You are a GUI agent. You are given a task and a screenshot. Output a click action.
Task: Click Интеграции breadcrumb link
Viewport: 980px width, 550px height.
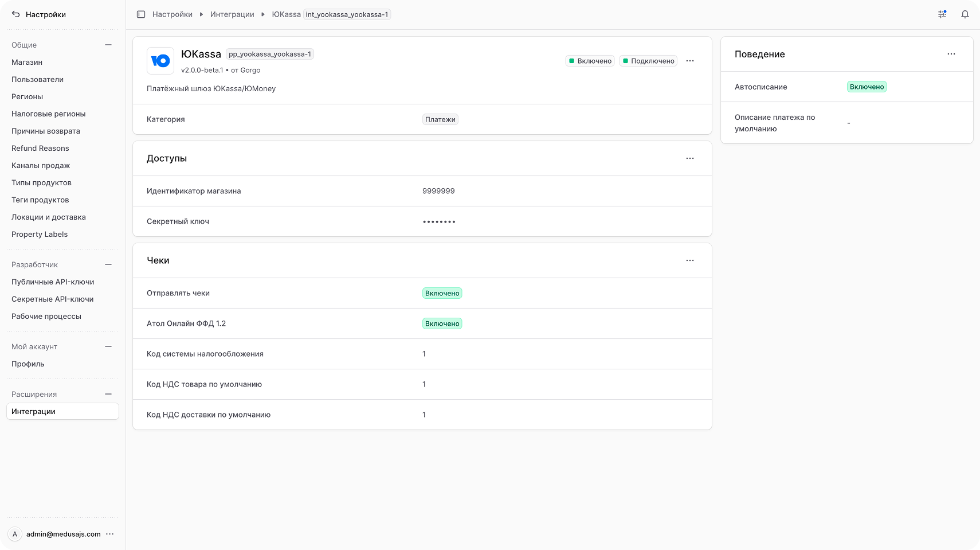(232, 14)
